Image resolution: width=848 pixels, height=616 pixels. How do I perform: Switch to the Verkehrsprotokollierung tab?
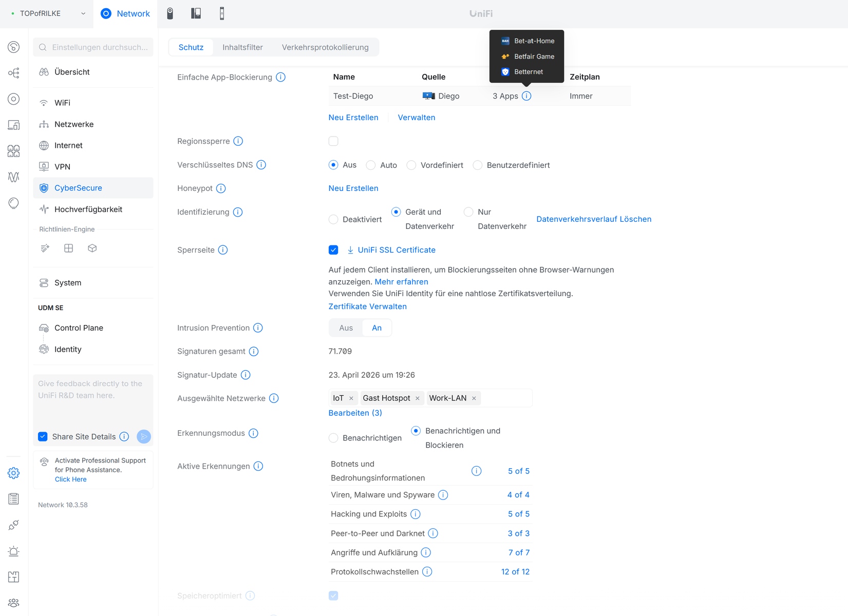click(x=325, y=47)
